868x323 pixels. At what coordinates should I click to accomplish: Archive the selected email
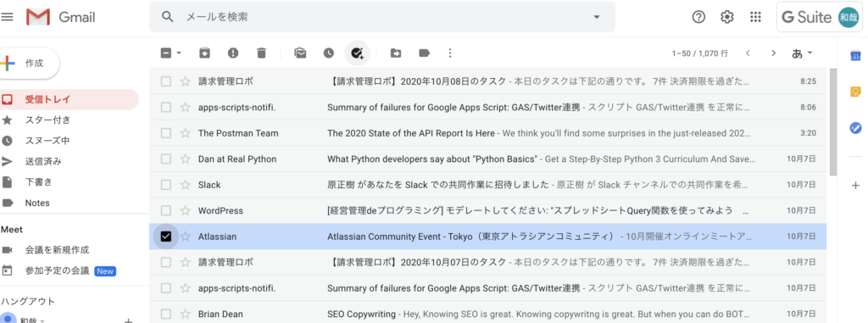(x=204, y=53)
